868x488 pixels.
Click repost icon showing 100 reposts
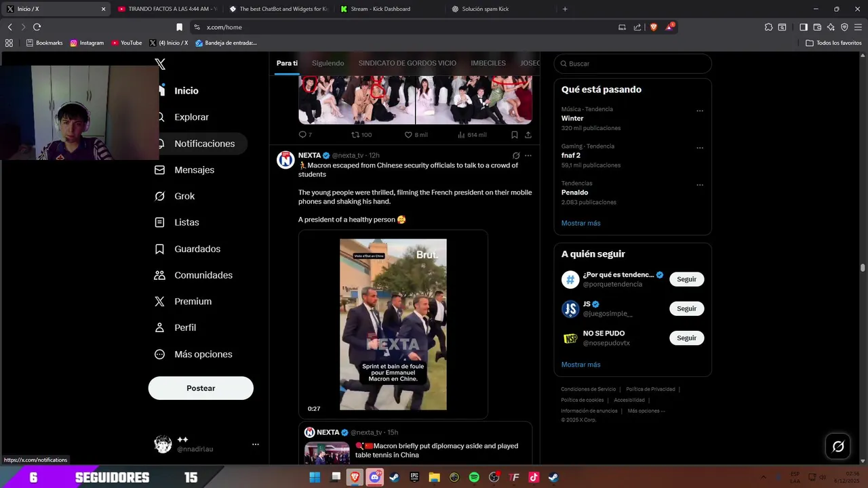coord(361,135)
